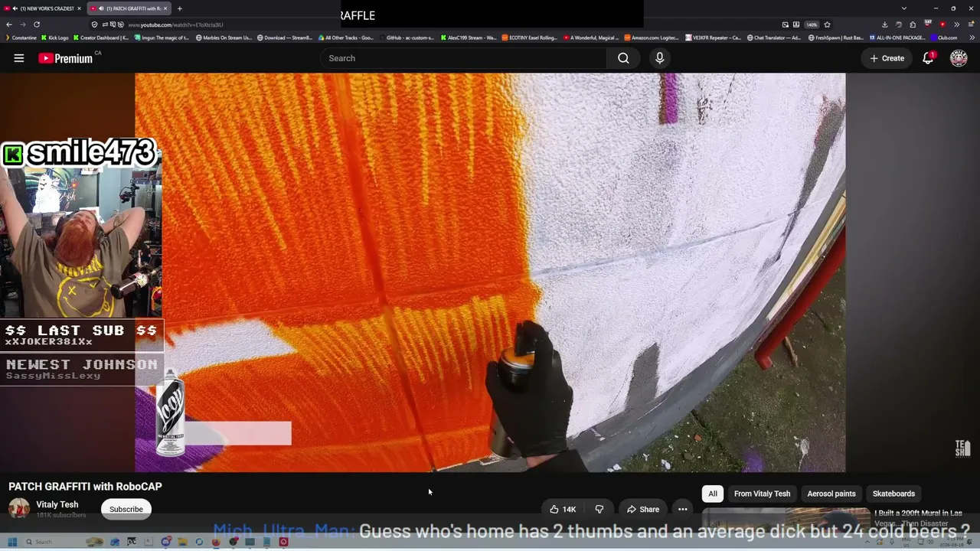
Task: Reload the current page
Action: coord(36,24)
